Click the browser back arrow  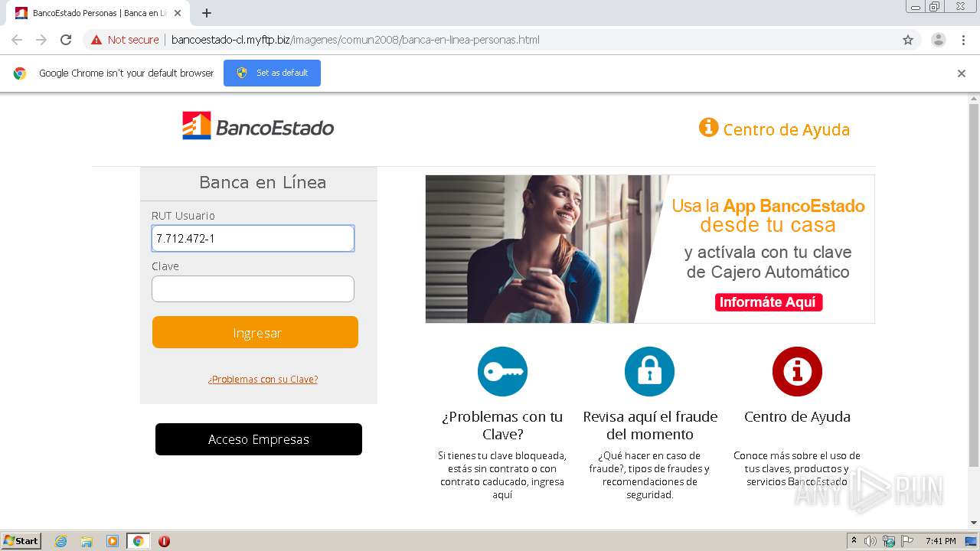tap(17, 40)
